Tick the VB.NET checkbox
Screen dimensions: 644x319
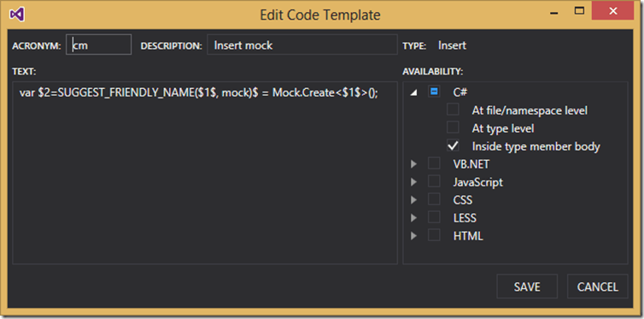(x=434, y=163)
